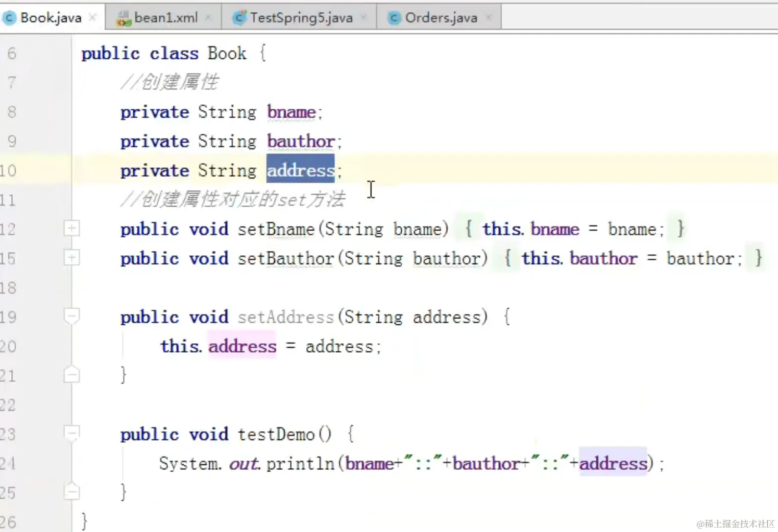This screenshot has height=532, width=778.
Task: Close the bean1.xml tab
Action: point(208,18)
